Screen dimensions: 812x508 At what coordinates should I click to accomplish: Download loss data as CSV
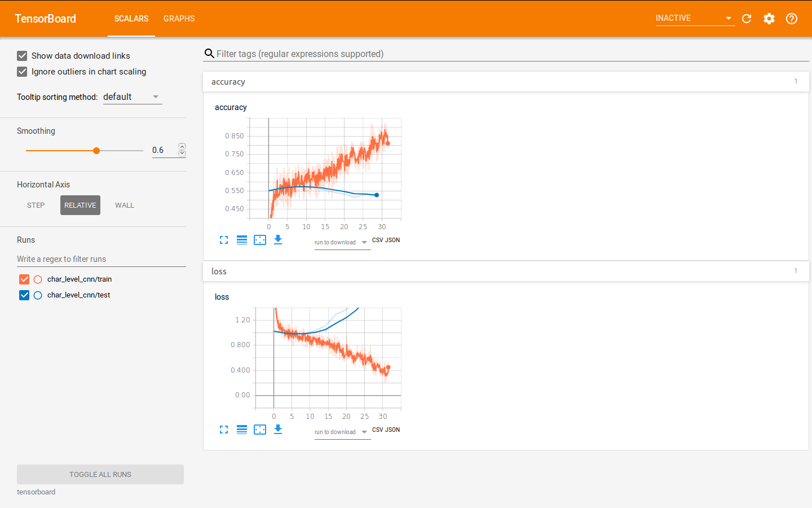(377, 430)
